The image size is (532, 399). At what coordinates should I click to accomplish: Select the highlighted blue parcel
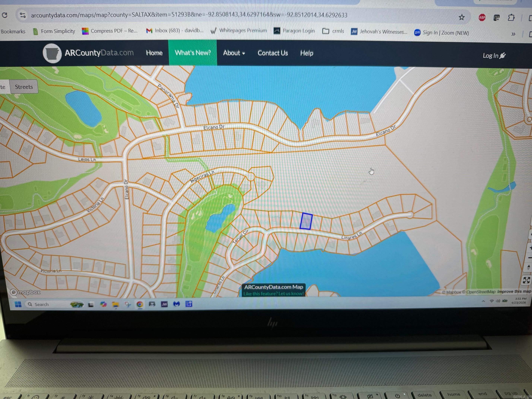click(306, 221)
